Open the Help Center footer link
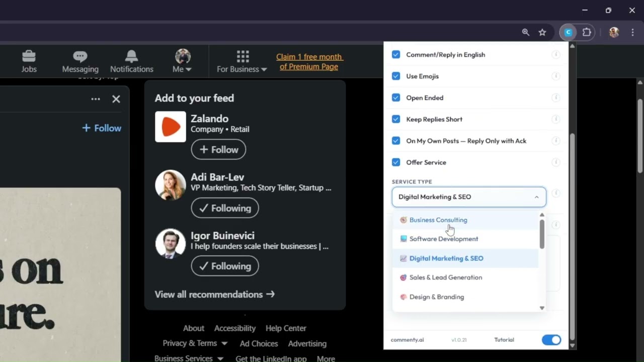 (x=286, y=328)
